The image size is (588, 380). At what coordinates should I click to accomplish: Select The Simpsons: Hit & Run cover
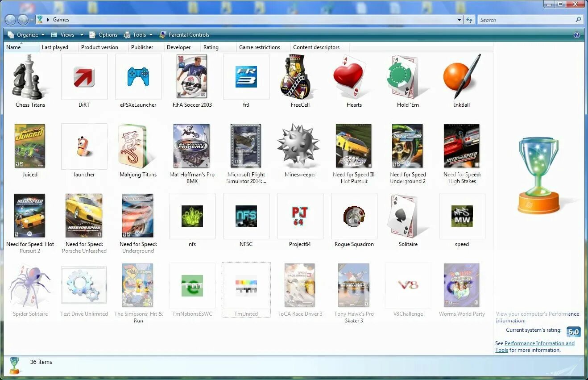pyautogui.click(x=138, y=285)
